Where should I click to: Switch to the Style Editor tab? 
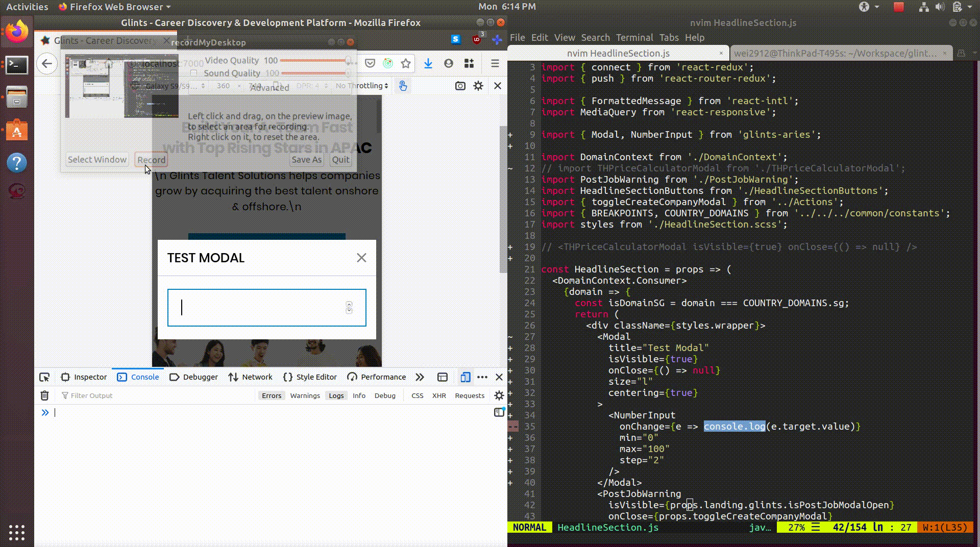(x=310, y=377)
